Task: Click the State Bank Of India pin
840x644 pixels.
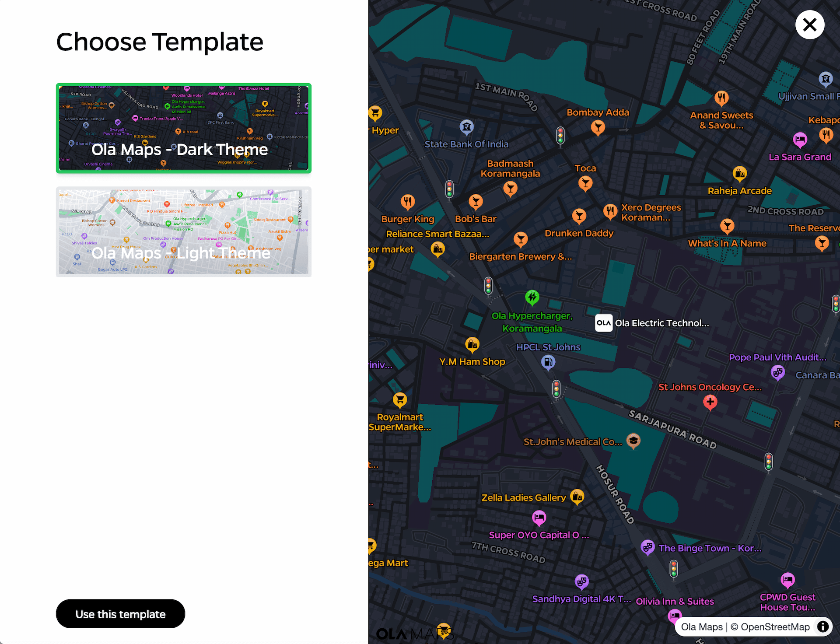Action: pyautogui.click(x=467, y=127)
